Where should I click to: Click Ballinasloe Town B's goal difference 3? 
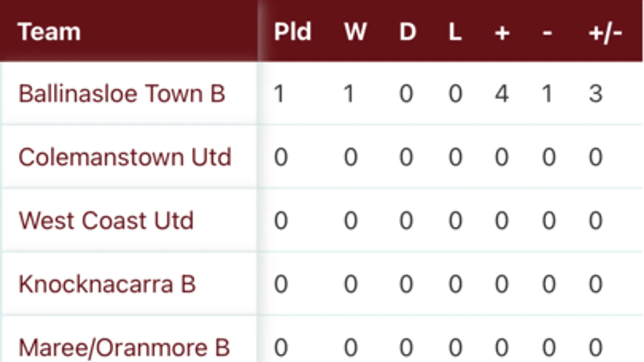click(x=596, y=94)
